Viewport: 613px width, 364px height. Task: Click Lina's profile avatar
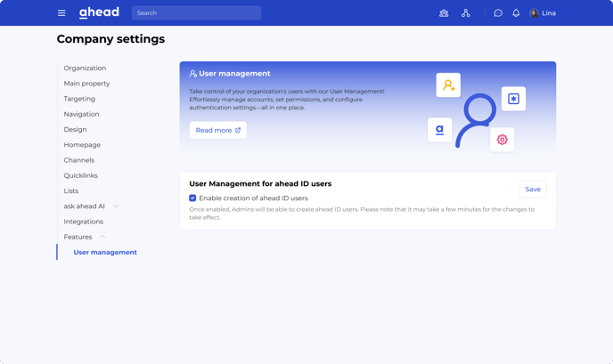point(534,13)
